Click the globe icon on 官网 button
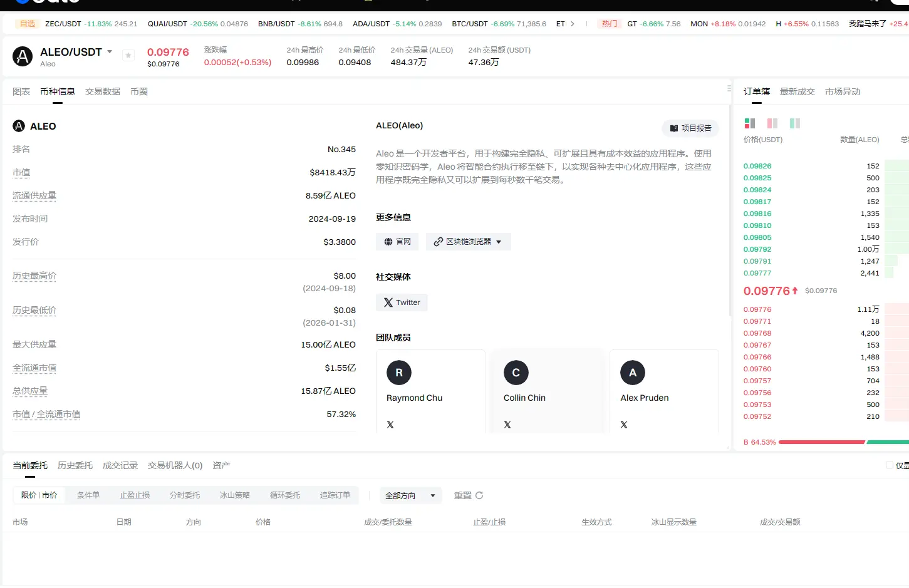 point(388,242)
